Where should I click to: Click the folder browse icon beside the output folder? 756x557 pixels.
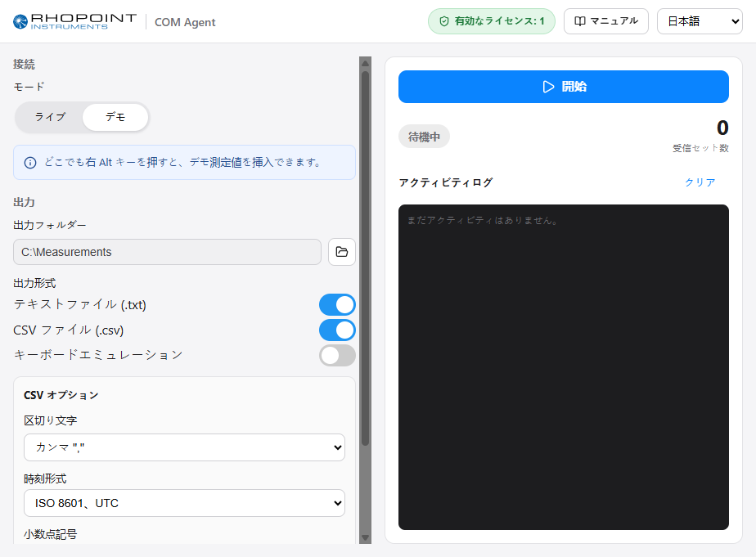(342, 252)
